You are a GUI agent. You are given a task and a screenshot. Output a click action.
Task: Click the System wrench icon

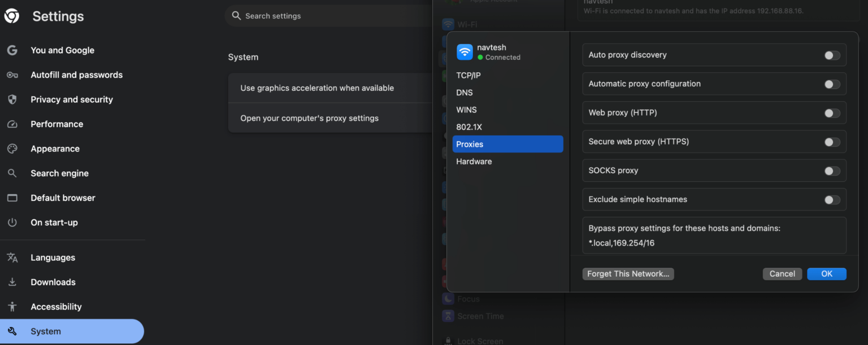[x=12, y=331]
